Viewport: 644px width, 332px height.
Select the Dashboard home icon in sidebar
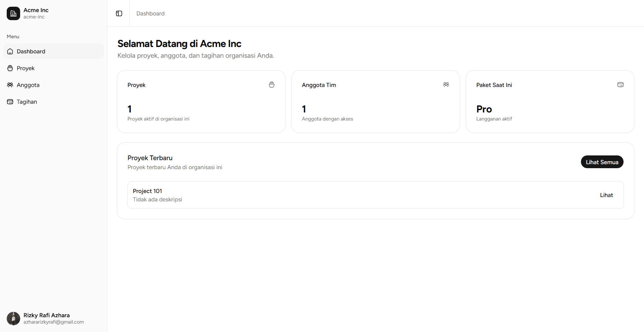(x=10, y=51)
